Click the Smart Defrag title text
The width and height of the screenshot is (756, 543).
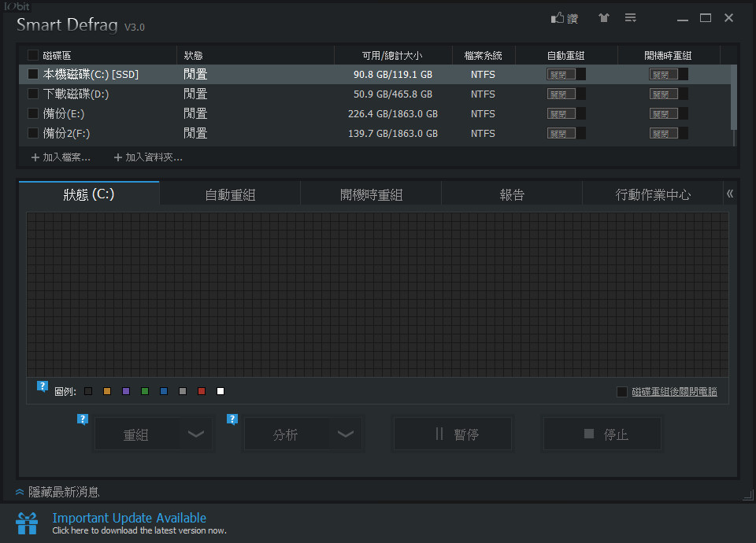click(x=67, y=24)
